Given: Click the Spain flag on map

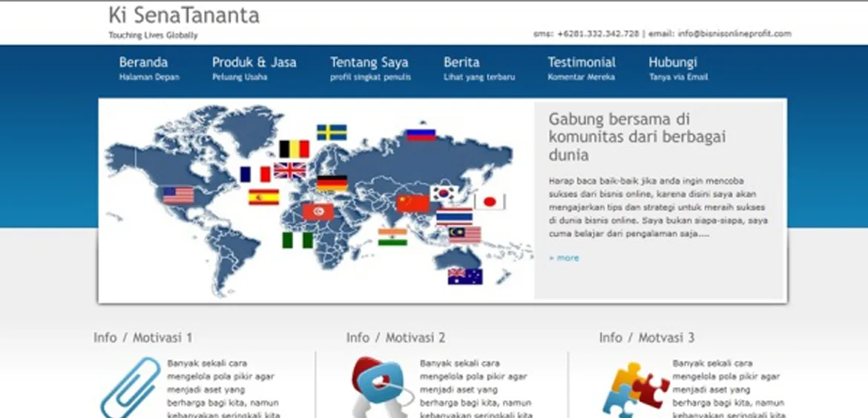Looking at the screenshot, I should (x=263, y=197).
